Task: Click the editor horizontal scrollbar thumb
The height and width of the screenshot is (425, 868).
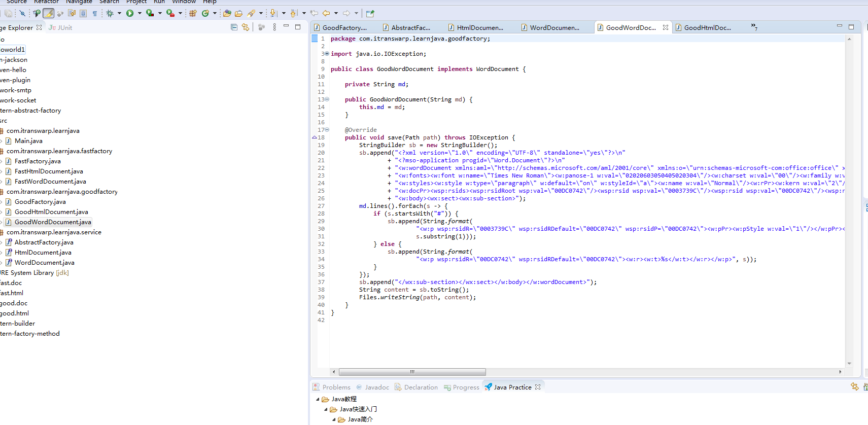Action: click(x=412, y=372)
